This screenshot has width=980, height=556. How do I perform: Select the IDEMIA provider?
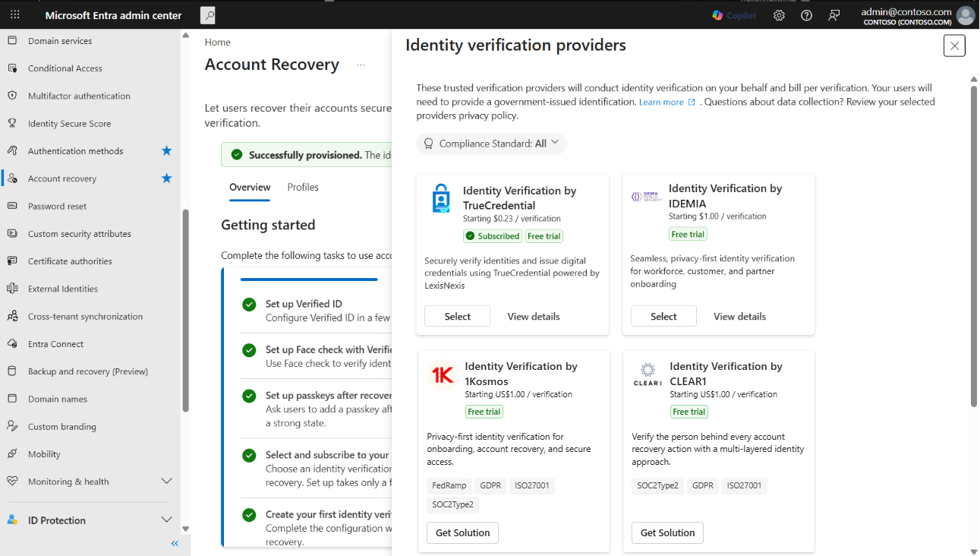pyautogui.click(x=663, y=317)
